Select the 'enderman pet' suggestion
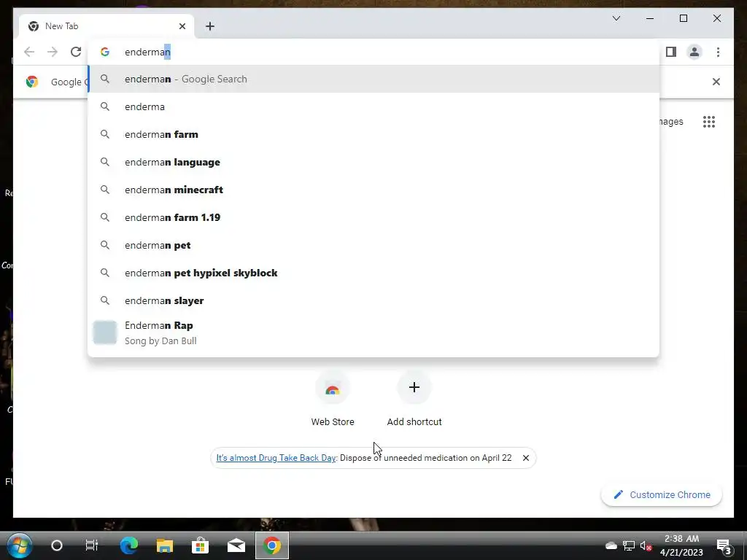 point(373,245)
